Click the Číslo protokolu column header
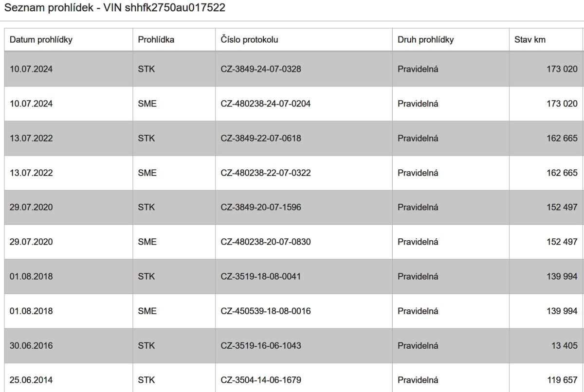The image size is (584, 392). click(x=249, y=40)
